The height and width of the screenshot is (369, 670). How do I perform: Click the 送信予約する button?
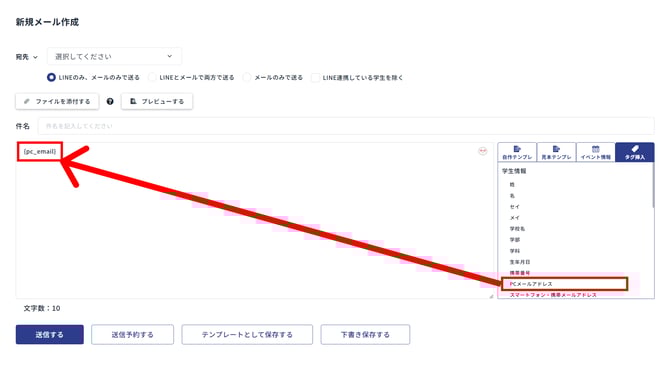coord(132,334)
